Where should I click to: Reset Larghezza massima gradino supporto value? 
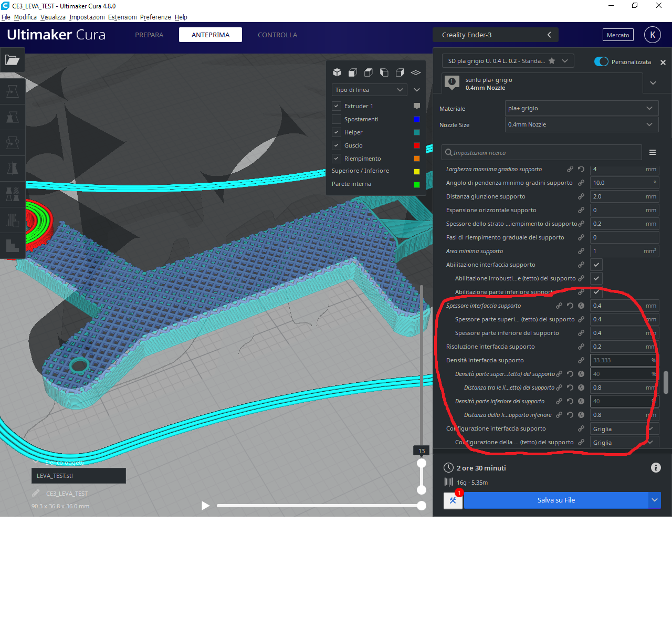pyautogui.click(x=581, y=169)
